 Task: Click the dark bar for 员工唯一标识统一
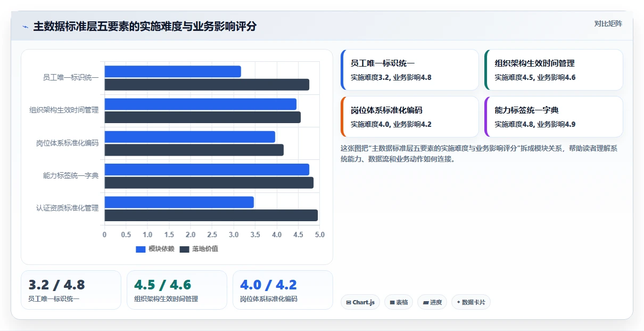[207, 85]
